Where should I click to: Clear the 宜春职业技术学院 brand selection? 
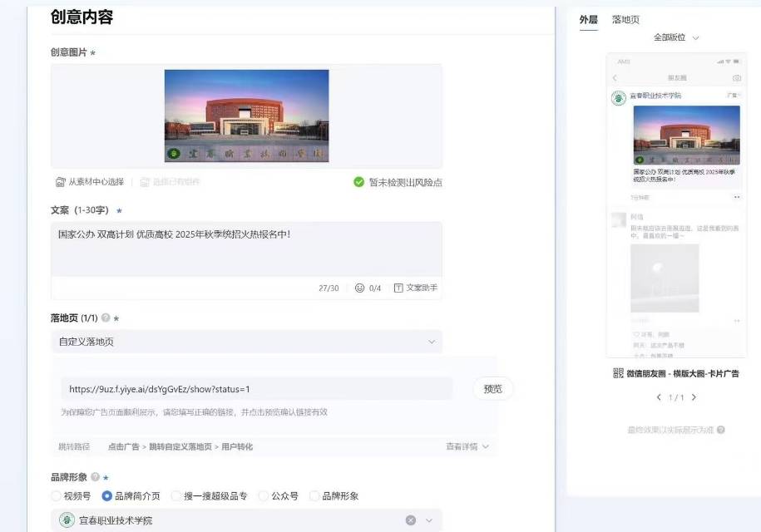[411, 520]
